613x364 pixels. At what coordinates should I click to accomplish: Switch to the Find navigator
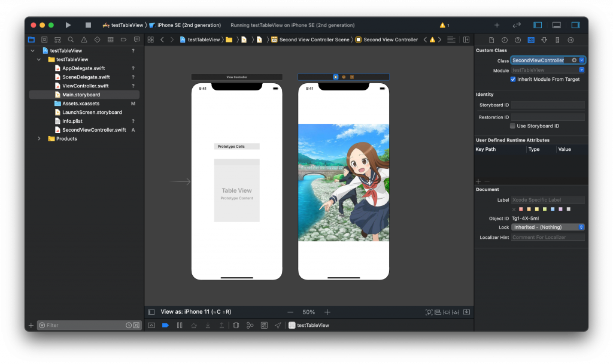[x=71, y=40]
